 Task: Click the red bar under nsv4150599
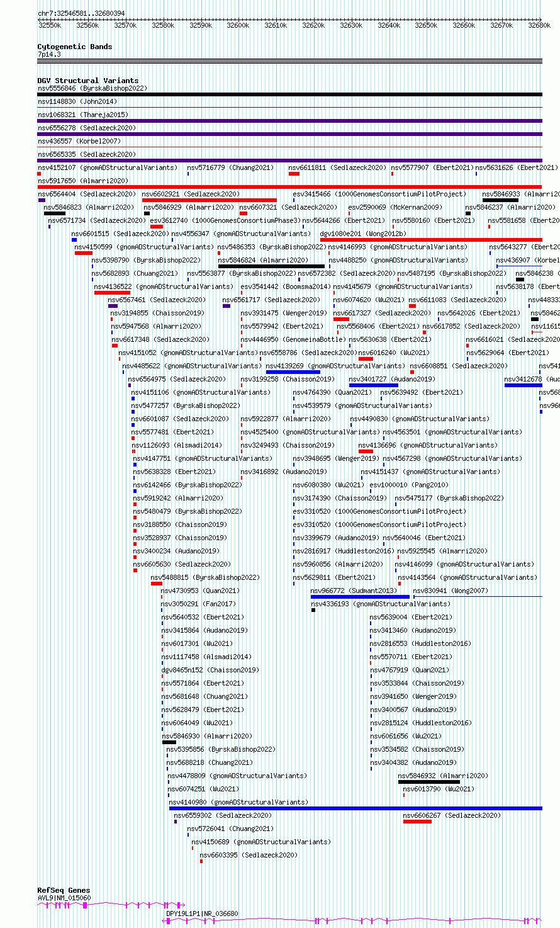click(x=84, y=253)
